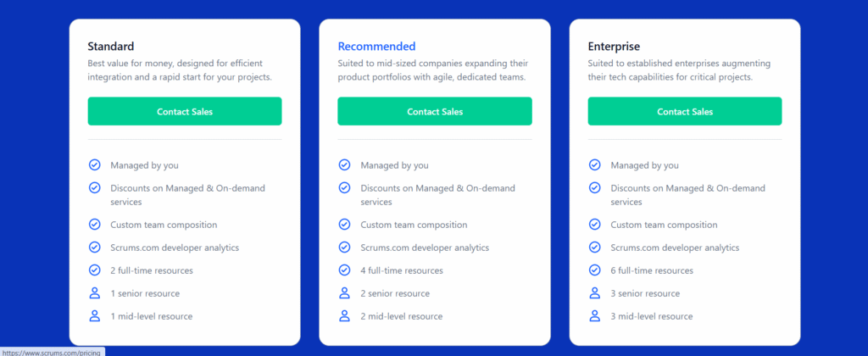868x356 pixels.
Task: Click the Enterprise plan Contact Sales button
Action: tap(685, 111)
